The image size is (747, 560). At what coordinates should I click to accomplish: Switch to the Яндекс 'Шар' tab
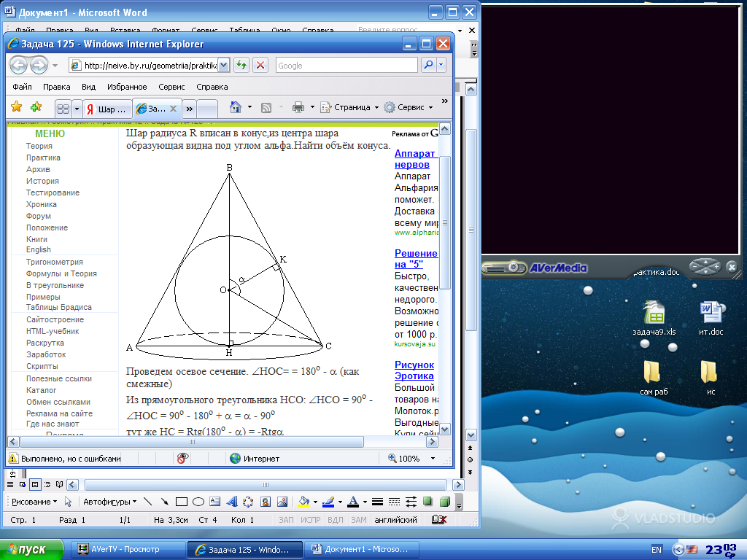point(107,109)
